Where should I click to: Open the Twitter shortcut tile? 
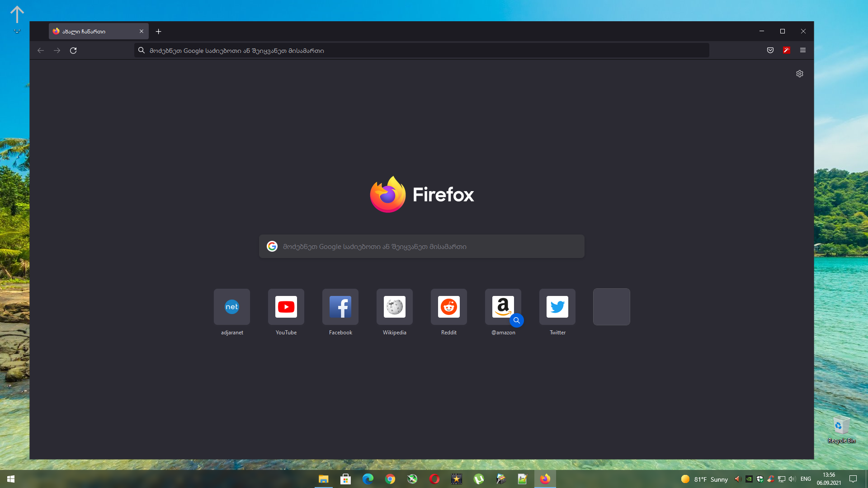point(557,307)
